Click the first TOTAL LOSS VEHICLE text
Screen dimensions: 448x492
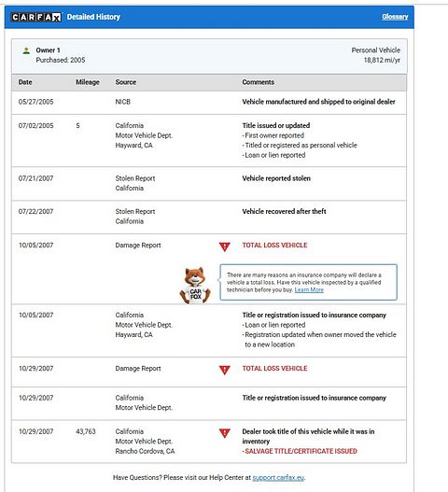click(274, 246)
